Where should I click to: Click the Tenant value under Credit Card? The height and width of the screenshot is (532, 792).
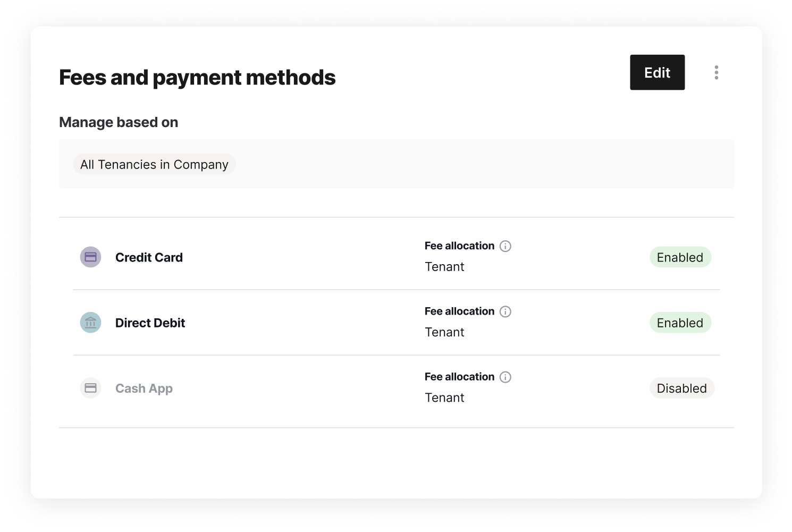(x=444, y=267)
